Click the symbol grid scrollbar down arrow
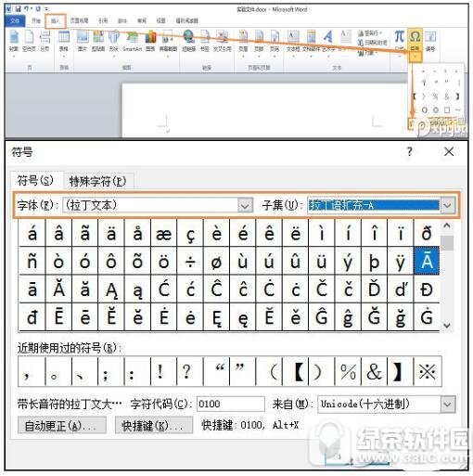Viewport: 473px width, 476px height. [447, 326]
